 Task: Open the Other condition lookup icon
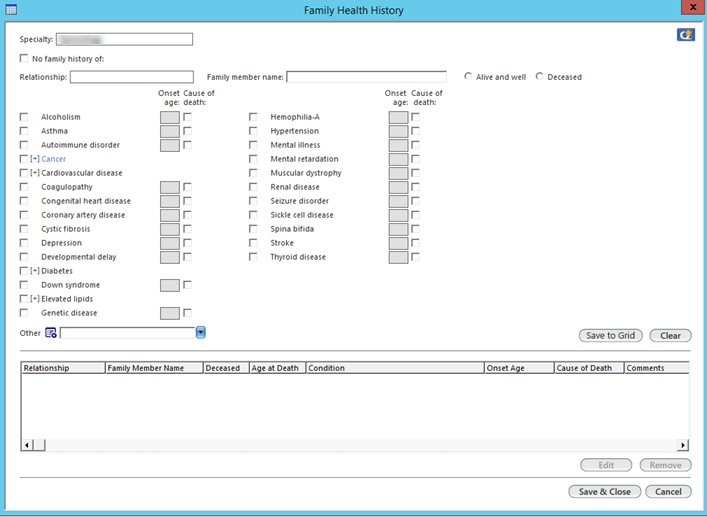click(50, 333)
